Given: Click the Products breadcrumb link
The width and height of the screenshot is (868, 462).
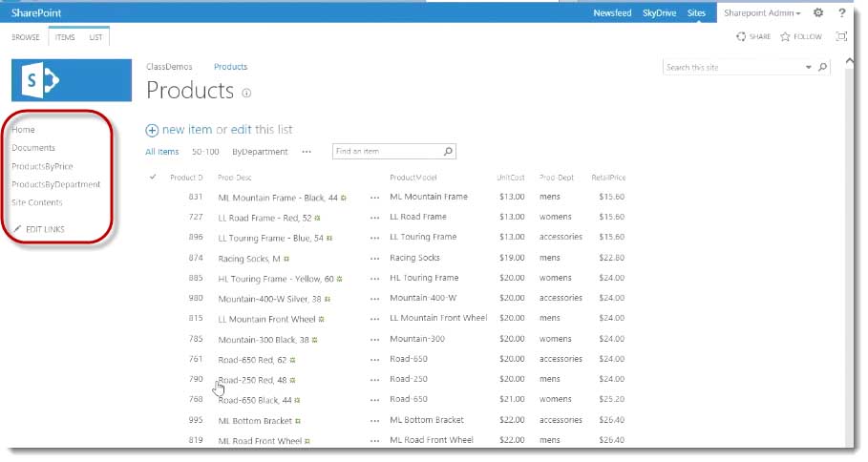Looking at the screenshot, I should 230,67.
